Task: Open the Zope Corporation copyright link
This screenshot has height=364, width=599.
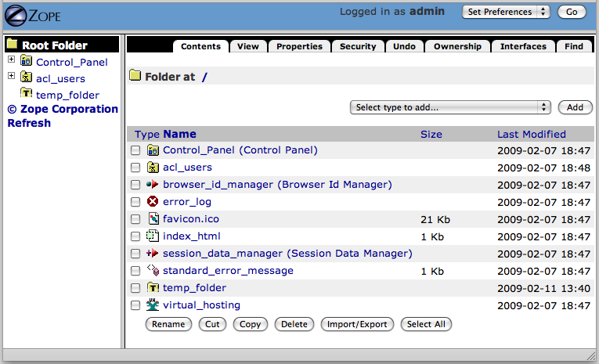Action: [x=63, y=109]
